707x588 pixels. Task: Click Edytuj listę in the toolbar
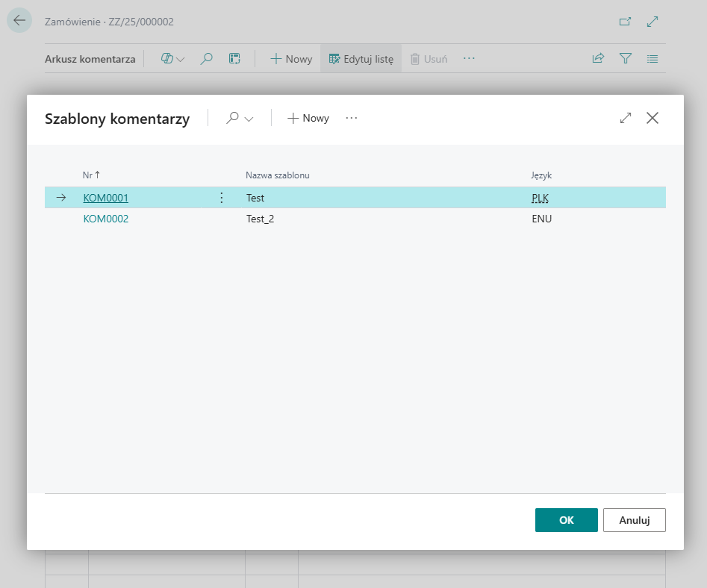coord(361,59)
